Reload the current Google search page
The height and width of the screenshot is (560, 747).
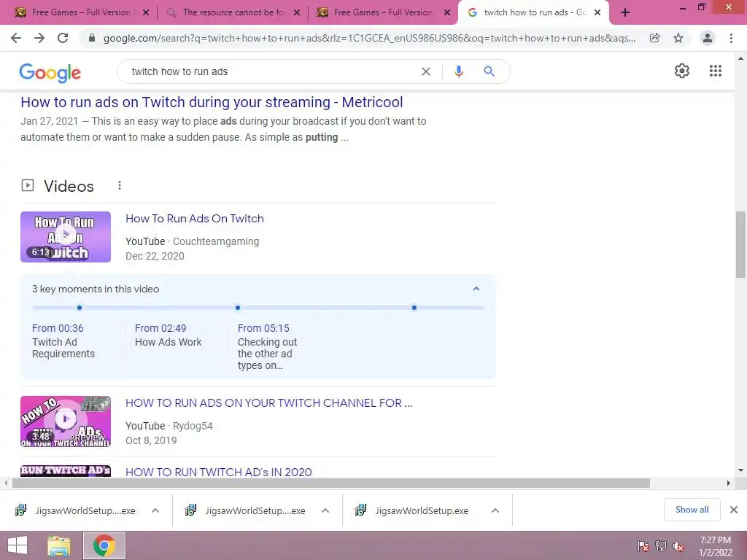[63, 38]
